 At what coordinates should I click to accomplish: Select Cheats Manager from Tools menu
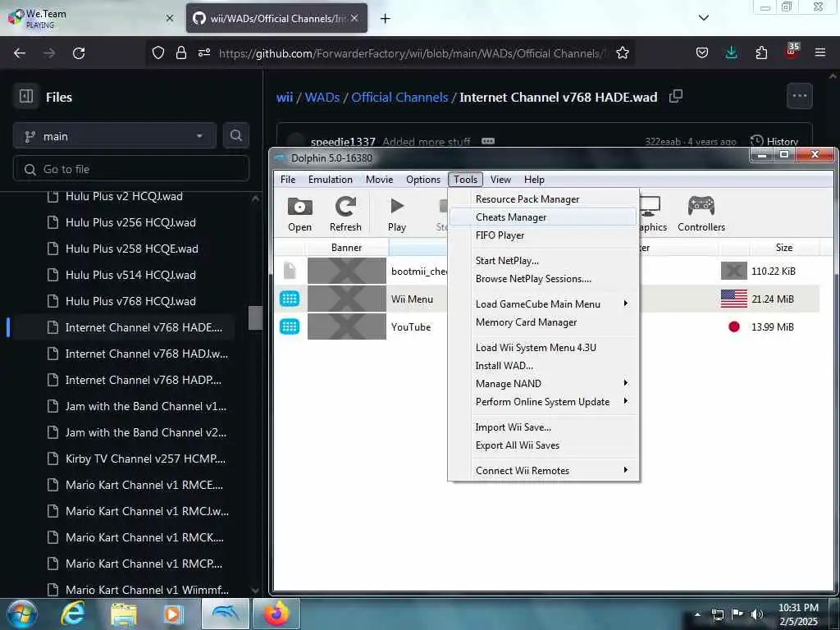click(x=544, y=217)
